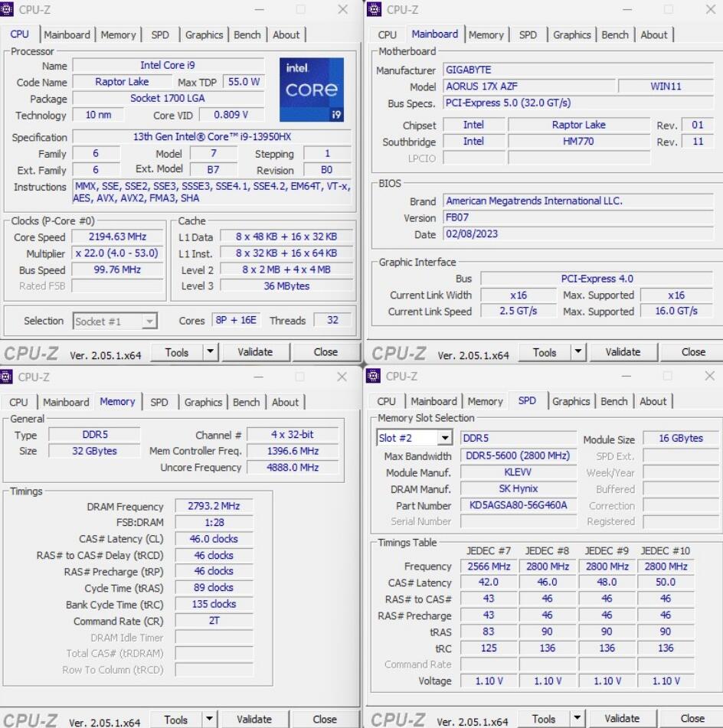Click the PCI-Express 4.0 bus value

click(597, 279)
